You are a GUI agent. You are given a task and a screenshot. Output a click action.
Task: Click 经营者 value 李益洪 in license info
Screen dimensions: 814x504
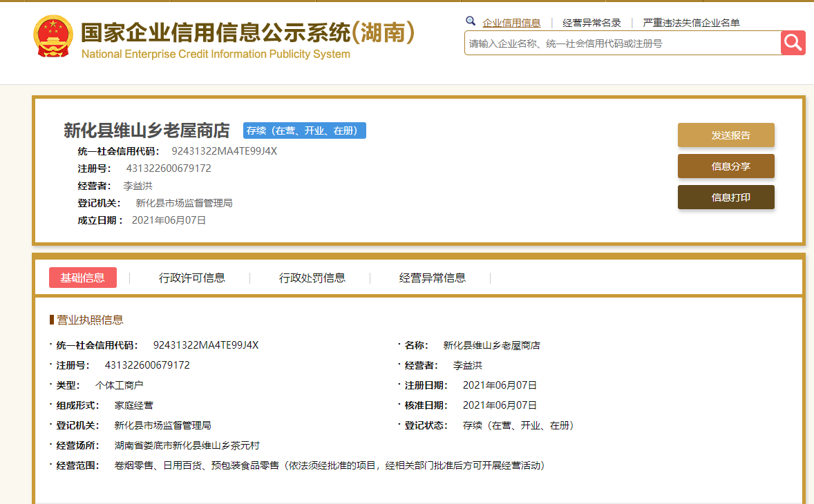(x=467, y=365)
